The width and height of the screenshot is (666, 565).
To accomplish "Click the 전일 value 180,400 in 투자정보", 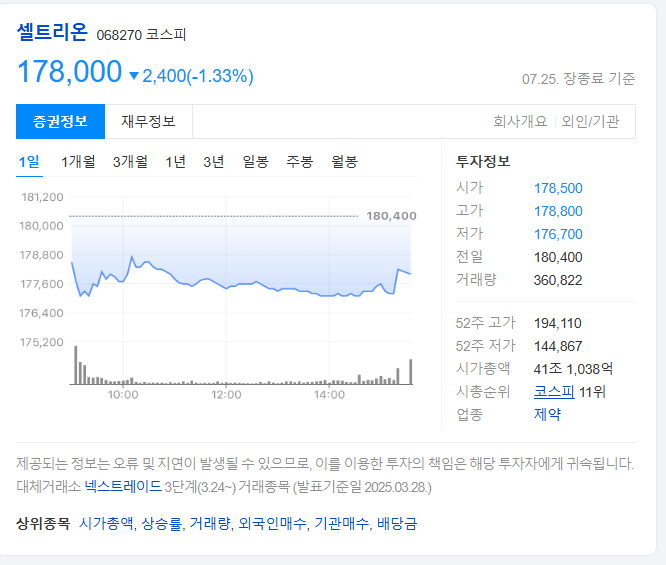I will pyautogui.click(x=558, y=257).
